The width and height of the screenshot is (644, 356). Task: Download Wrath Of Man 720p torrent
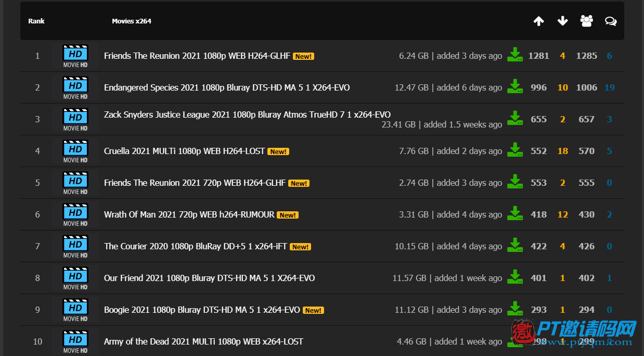point(515,213)
